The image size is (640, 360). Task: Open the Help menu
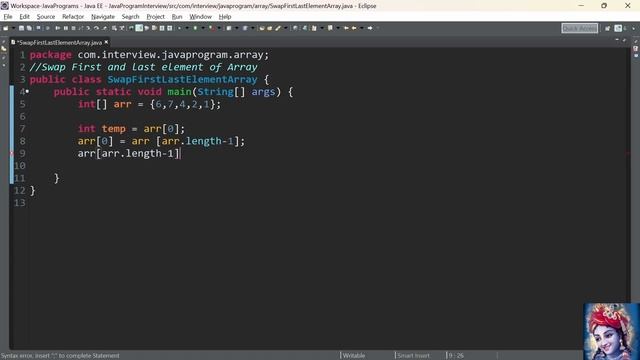pyautogui.click(x=225, y=17)
